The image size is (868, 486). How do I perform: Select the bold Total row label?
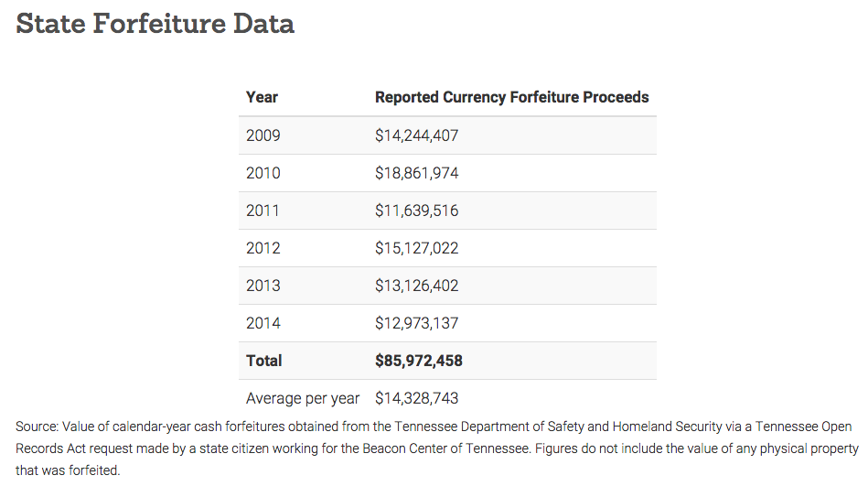tap(264, 361)
